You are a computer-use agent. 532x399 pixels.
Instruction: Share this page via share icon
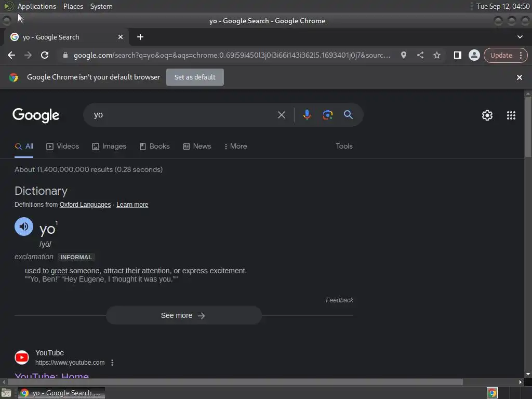click(x=420, y=55)
